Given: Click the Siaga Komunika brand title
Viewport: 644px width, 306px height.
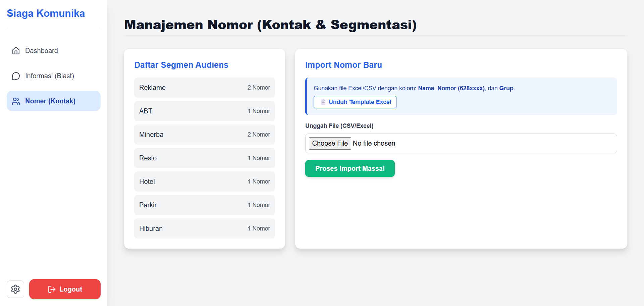Looking at the screenshot, I should [46, 13].
